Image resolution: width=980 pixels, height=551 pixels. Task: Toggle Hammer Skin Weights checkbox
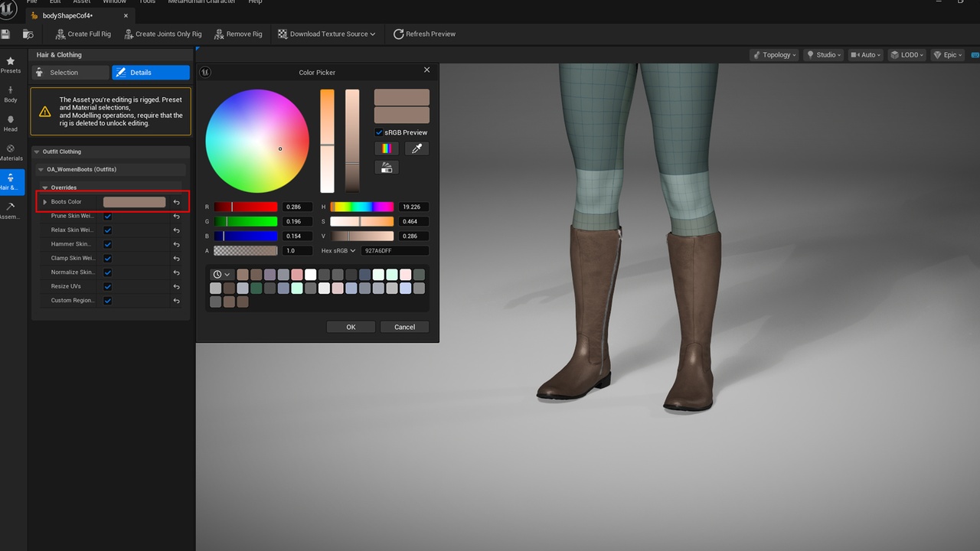point(108,244)
